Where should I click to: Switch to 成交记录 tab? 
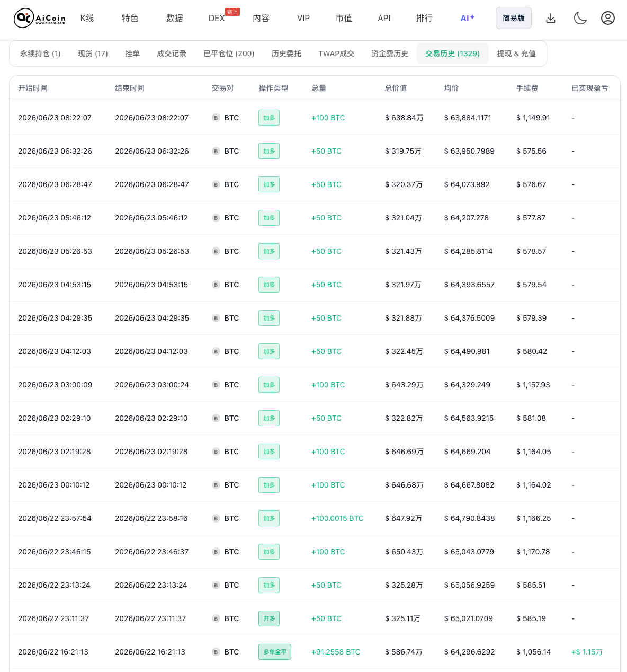172,54
